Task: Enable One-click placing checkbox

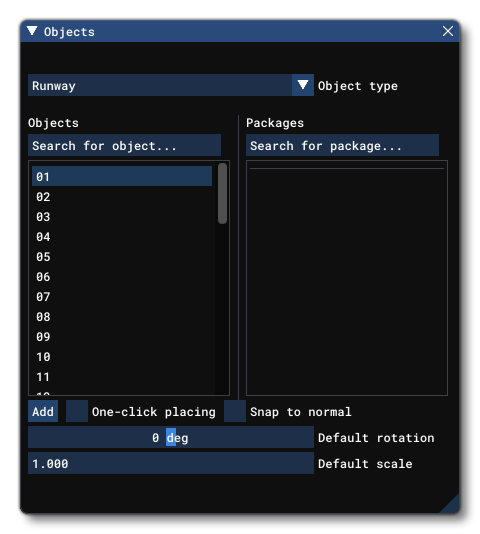Action: point(77,411)
